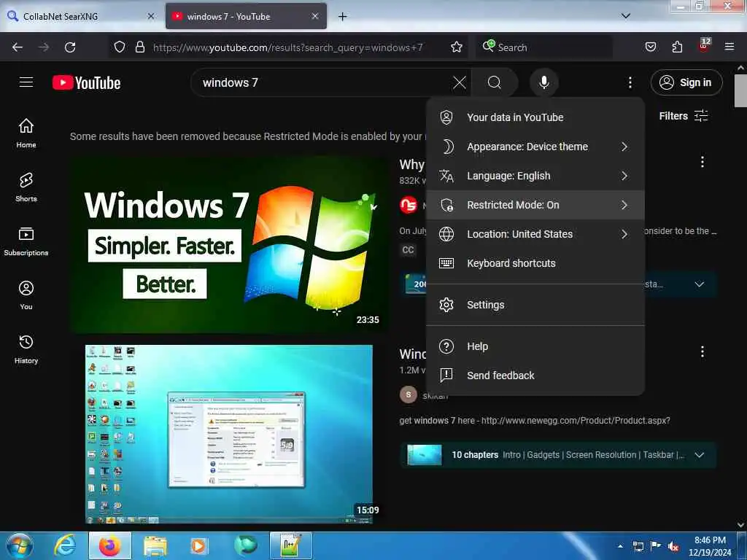Expand the chapters row of first video

pyautogui.click(x=699, y=284)
